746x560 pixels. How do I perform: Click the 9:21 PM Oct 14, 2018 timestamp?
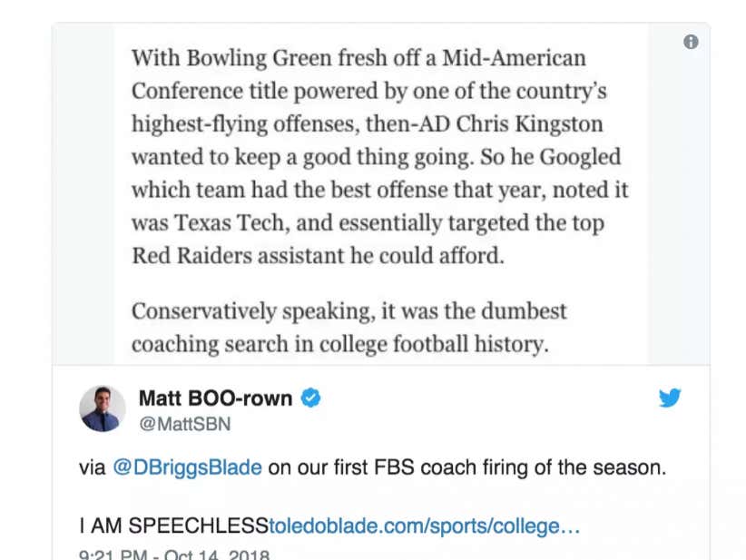click(174, 554)
